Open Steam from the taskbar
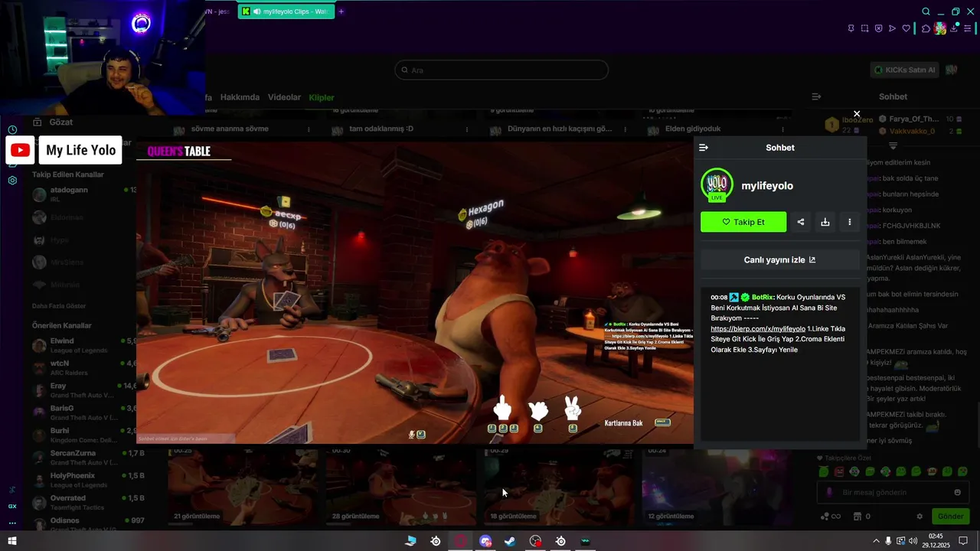This screenshot has width=980, height=551. click(510, 541)
